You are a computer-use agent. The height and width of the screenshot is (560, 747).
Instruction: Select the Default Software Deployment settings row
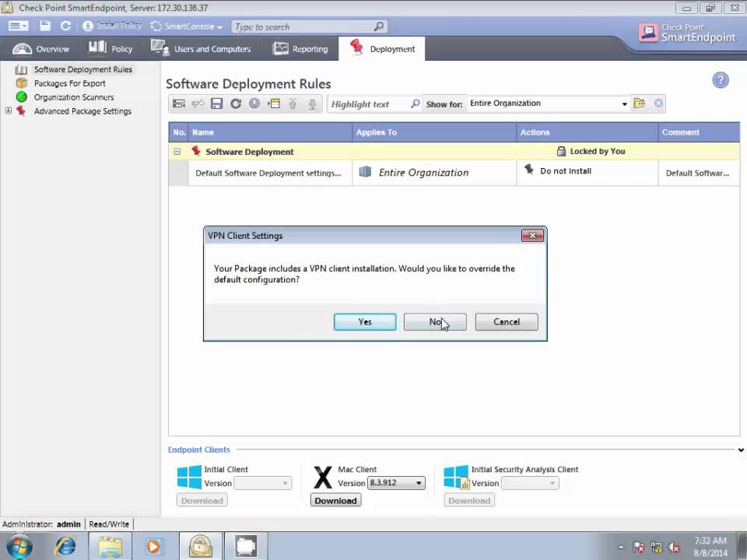click(270, 173)
